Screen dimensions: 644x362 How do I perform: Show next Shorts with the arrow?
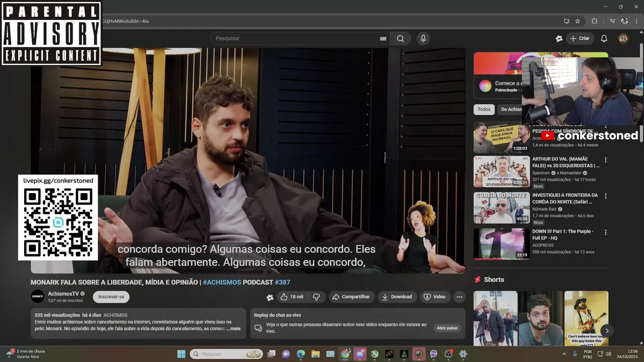tap(607, 331)
